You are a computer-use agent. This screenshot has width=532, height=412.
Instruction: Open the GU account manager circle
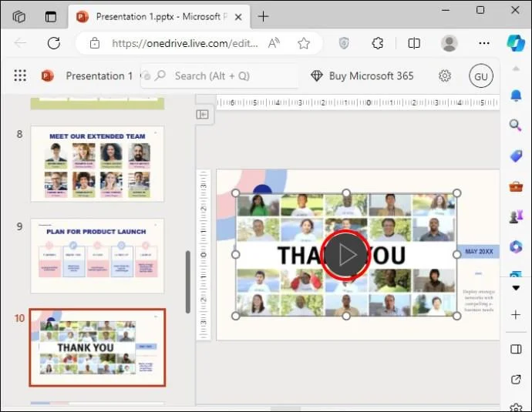click(481, 76)
